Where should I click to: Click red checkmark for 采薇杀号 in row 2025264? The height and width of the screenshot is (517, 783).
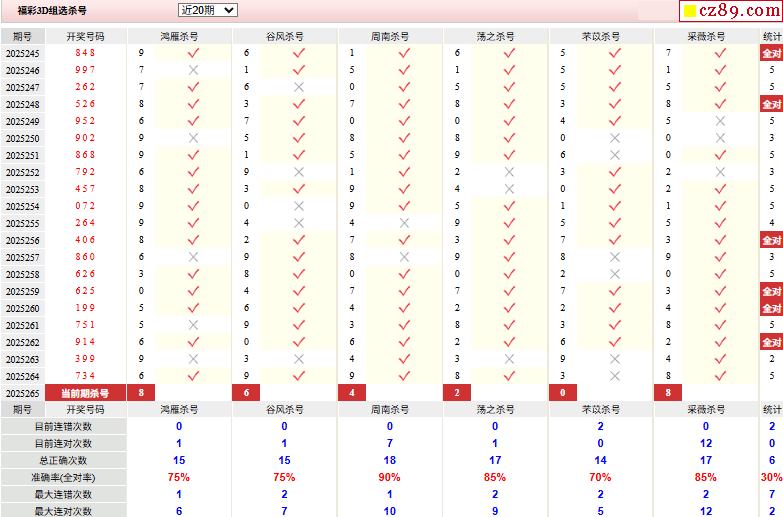point(720,376)
